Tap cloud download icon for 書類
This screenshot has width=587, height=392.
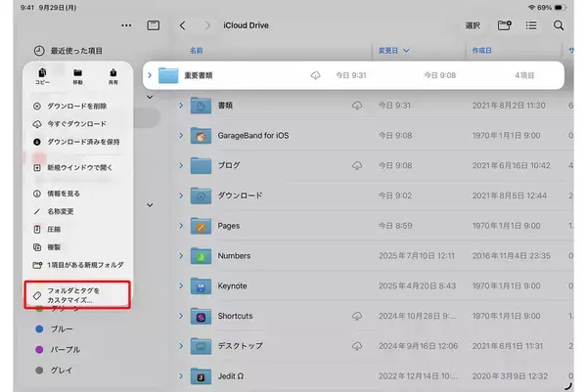click(357, 106)
